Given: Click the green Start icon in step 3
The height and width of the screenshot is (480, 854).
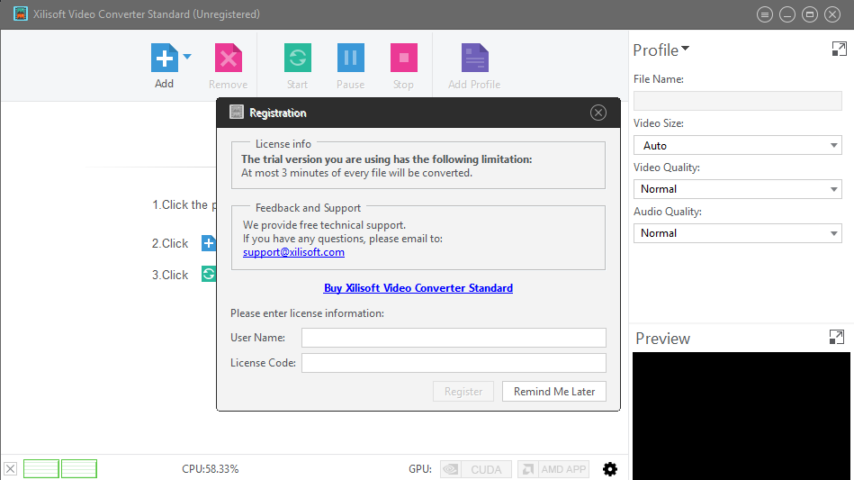Looking at the screenshot, I should pyautogui.click(x=209, y=274).
